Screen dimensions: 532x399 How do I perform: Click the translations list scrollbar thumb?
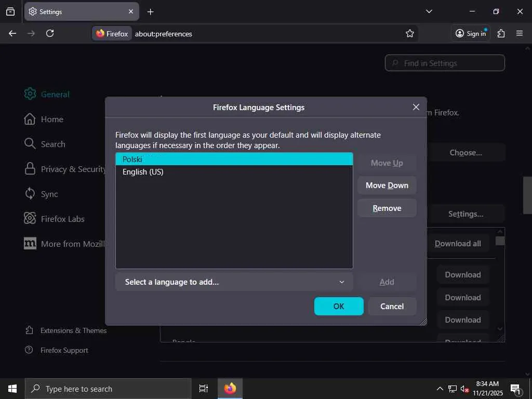click(500, 241)
